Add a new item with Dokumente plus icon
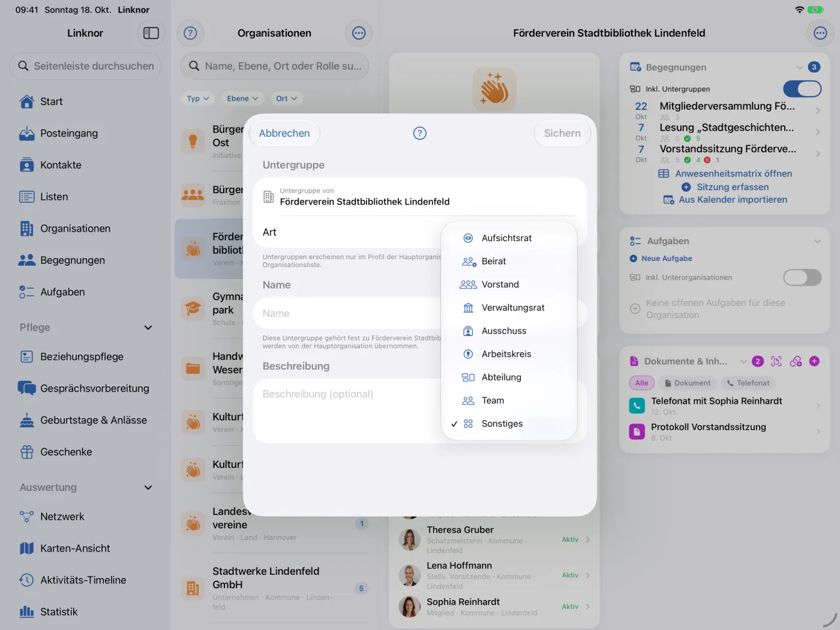Image resolution: width=840 pixels, height=630 pixels. tap(814, 361)
